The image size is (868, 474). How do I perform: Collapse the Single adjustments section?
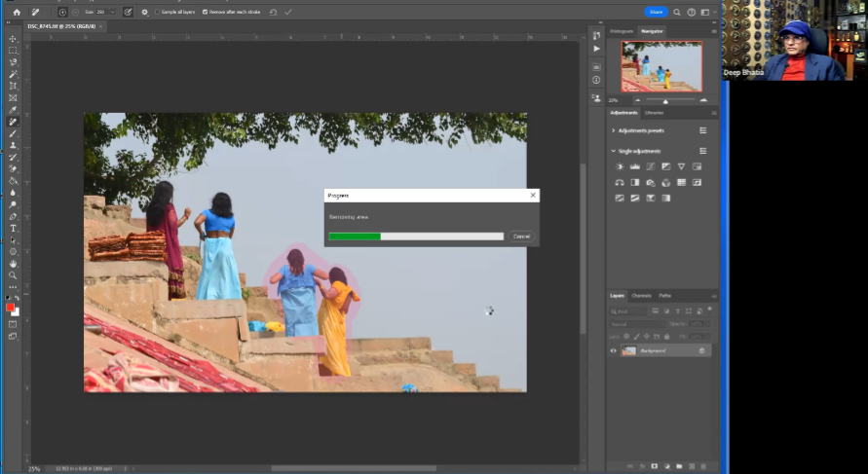click(613, 151)
